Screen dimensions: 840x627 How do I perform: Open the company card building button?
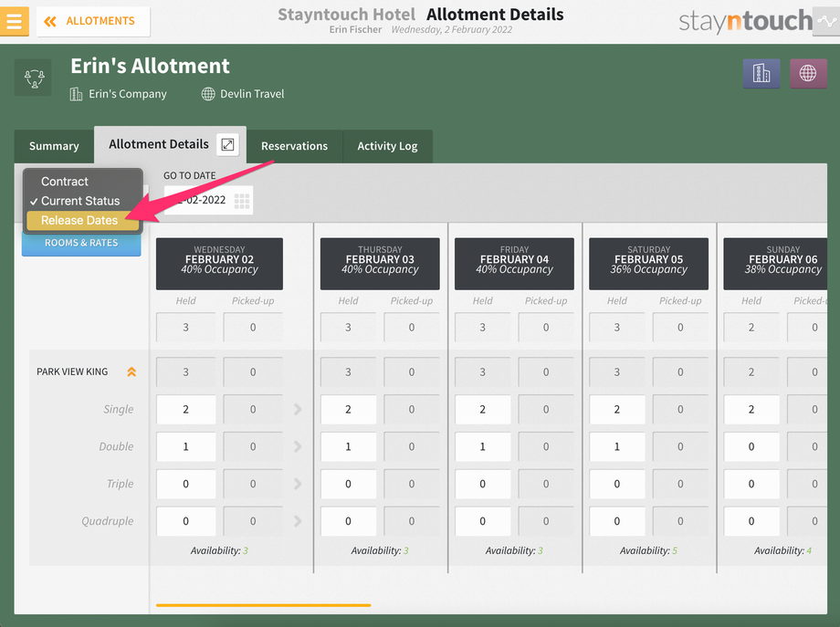(761, 73)
